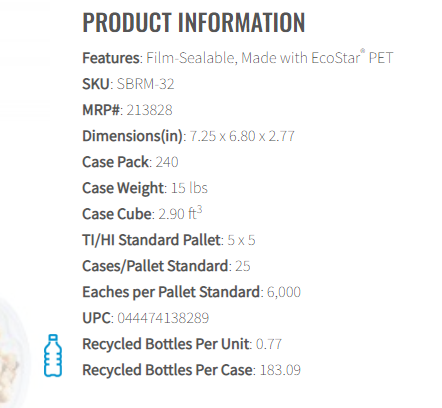Click the Features label
The image size is (442, 408).
(111, 58)
